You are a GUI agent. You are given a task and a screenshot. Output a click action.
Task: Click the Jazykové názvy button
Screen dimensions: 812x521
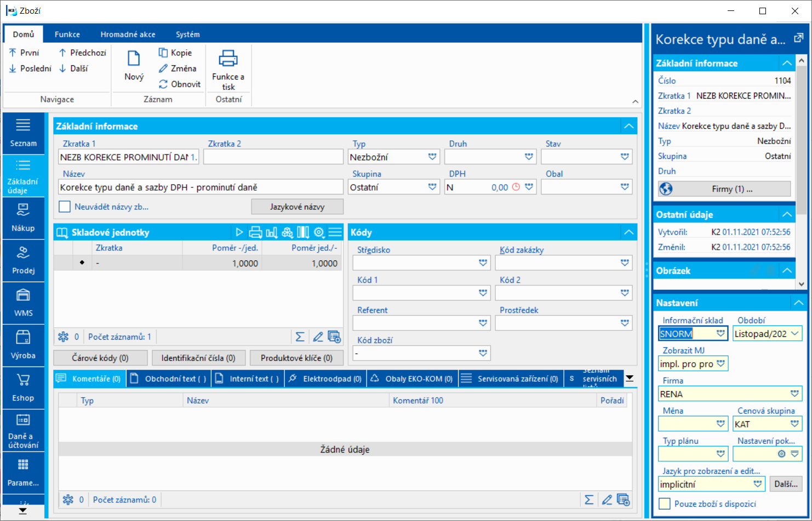[298, 207]
